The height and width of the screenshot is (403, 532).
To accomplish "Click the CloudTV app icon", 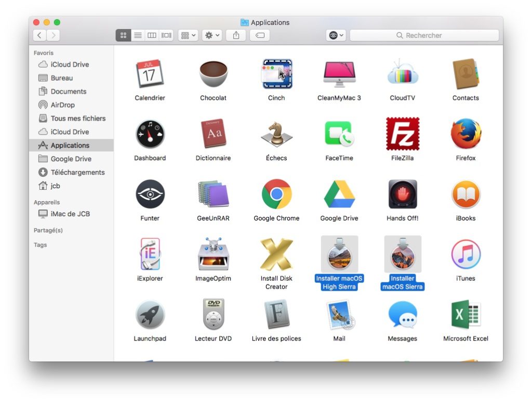I will (x=403, y=73).
